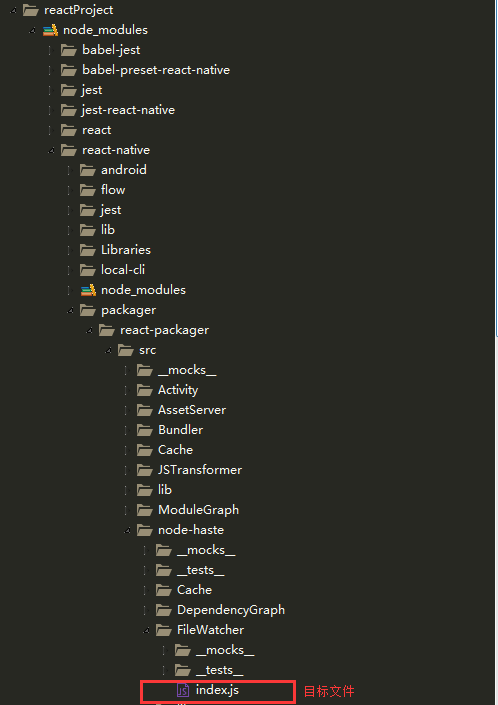
Task: Select the local-cli folder
Action: 123,270
